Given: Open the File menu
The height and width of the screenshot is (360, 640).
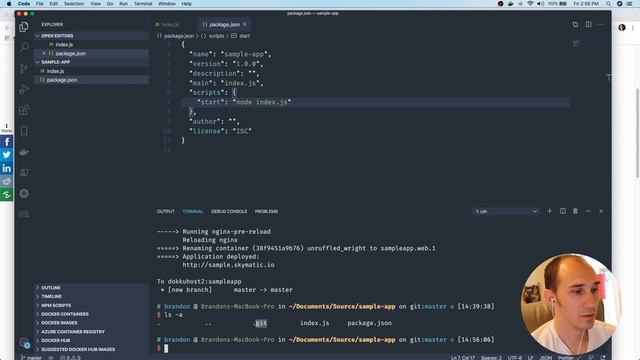Looking at the screenshot, I should (40, 4).
